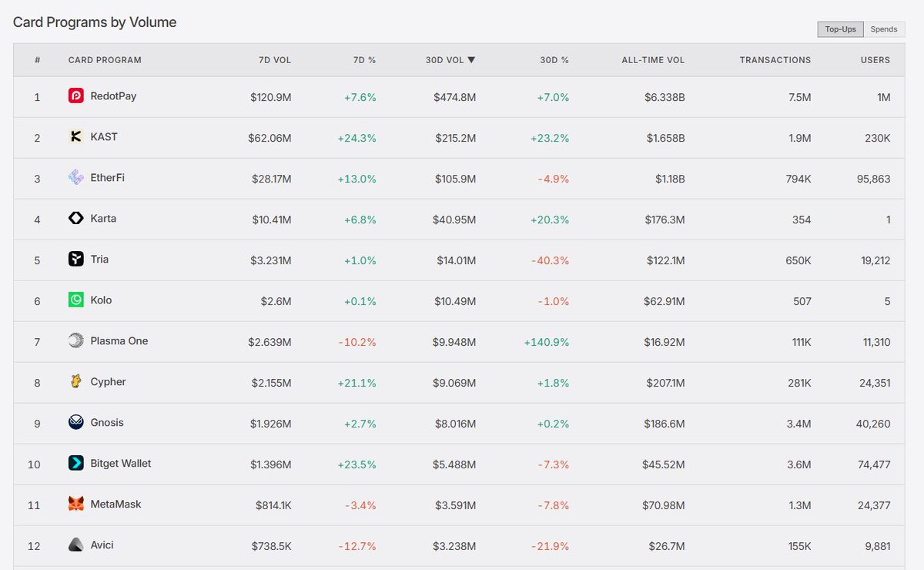The height and width of the screenshot is (570, 924).
Task: Click Kolo's all-time volume $62.91M
Action: point(664,301)
